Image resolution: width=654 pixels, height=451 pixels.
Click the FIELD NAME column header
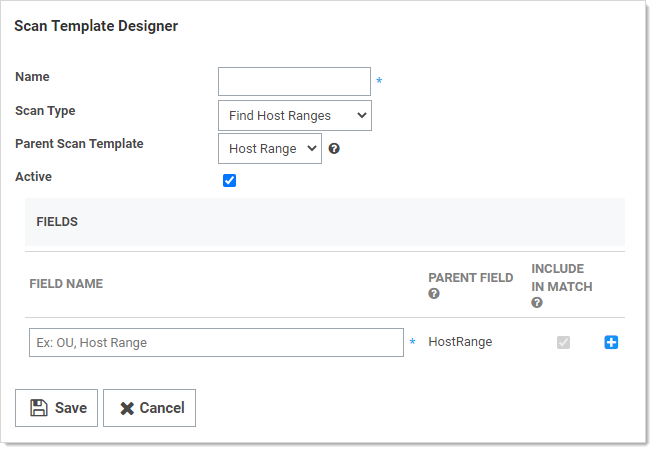[x=66, y=284]
